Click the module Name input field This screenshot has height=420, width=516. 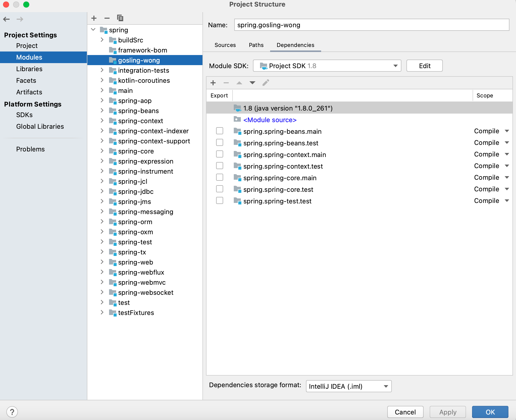pyautogui.click(x=372, y=25)
